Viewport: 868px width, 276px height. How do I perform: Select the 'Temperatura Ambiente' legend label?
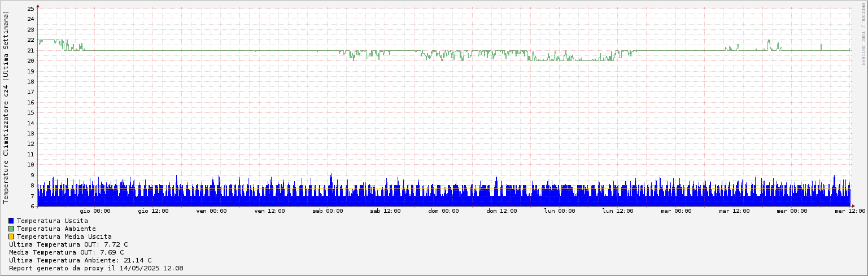click(56, 229)
